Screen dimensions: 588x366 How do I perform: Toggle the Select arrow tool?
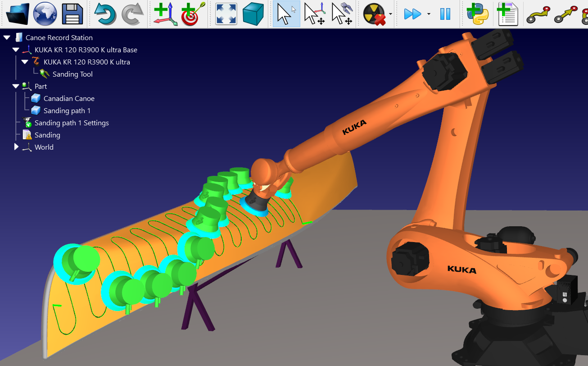[x=286, y=14]
